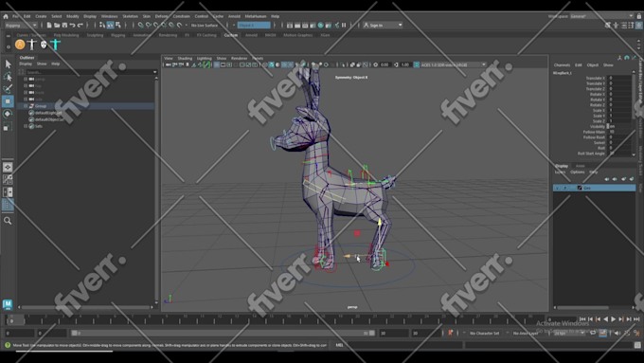Click Layers menu in layer editor
This screenshot has height=363, width=644.
[x=561, y=172]
